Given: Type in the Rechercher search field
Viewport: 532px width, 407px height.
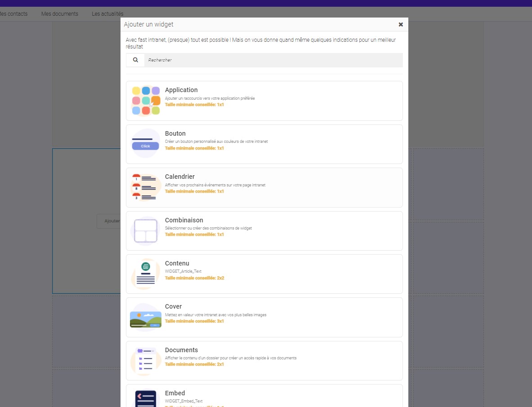Looking at the screenshot, I should point(273,60).
